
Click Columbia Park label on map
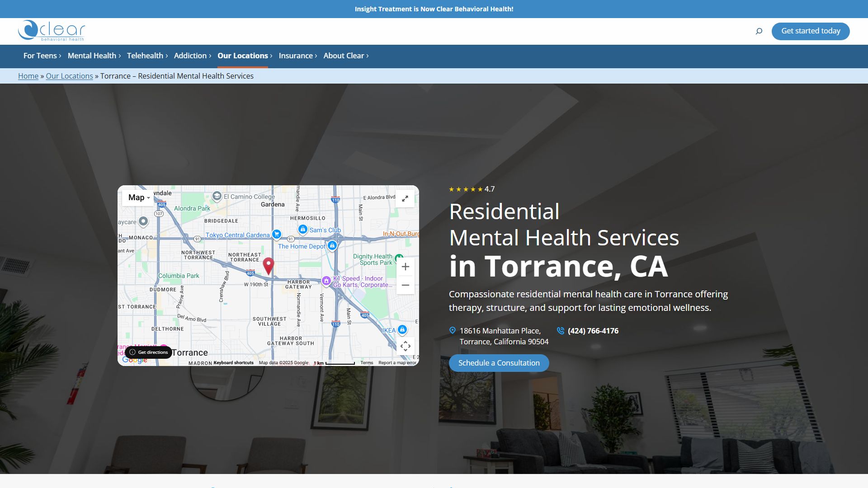point(179,276)
